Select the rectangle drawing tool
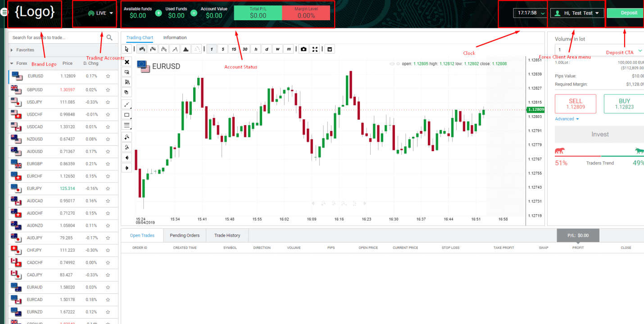Viewport: 644px width, 324px height. pyautogui.click(x=127, y=115)
